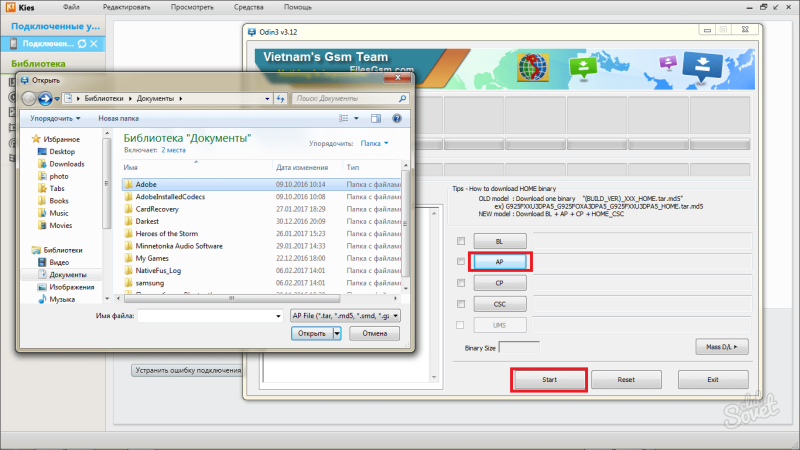Sort by Дата изменения column header
This screenshot has width=800, height=450.
302,167
